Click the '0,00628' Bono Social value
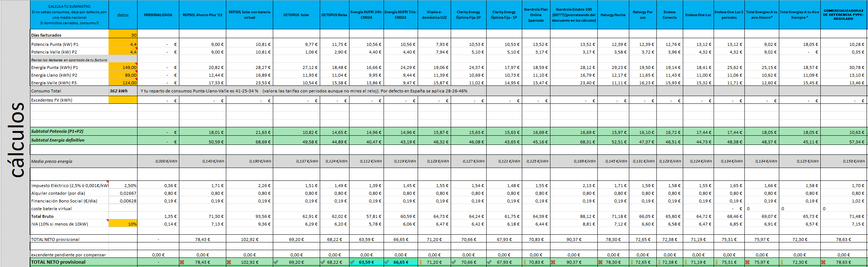Viewport: 868px width, 267px height. tap(123, 201)
